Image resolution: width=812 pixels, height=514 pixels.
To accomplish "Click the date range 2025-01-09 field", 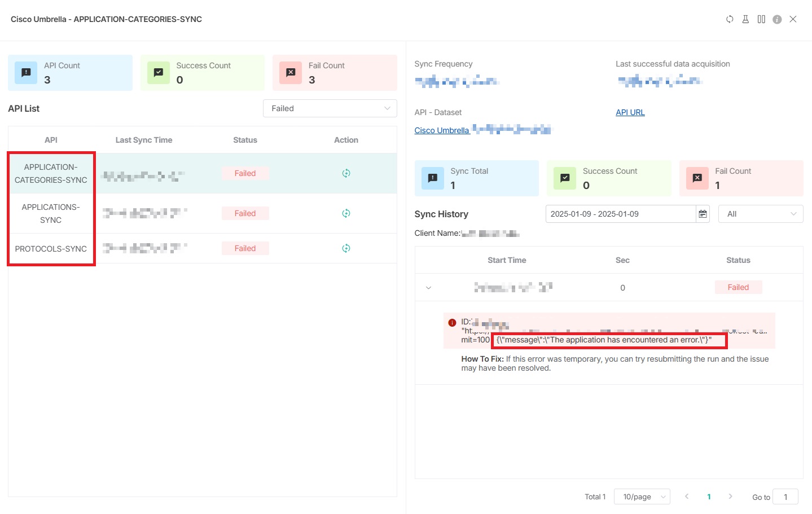I will [x=621, y=214].
